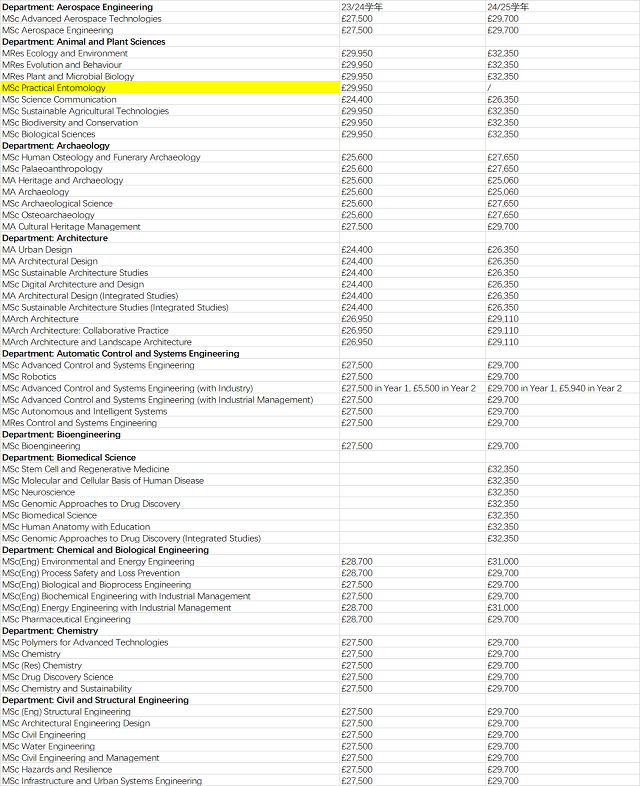Viewport: 640px width, 786px height.
Task: Click MSc Architectural Engineering Design cell
Action: coord(170,723)
